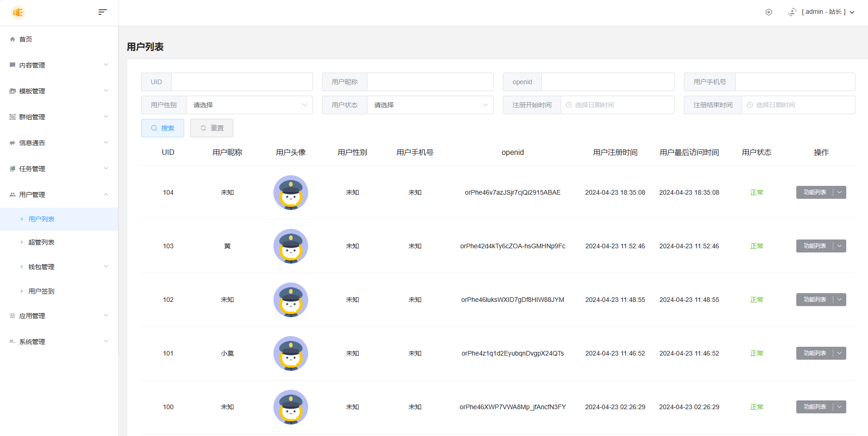Click the avatar of user 104
This screenshot has width=868, height=436.
tap(291, 192)
